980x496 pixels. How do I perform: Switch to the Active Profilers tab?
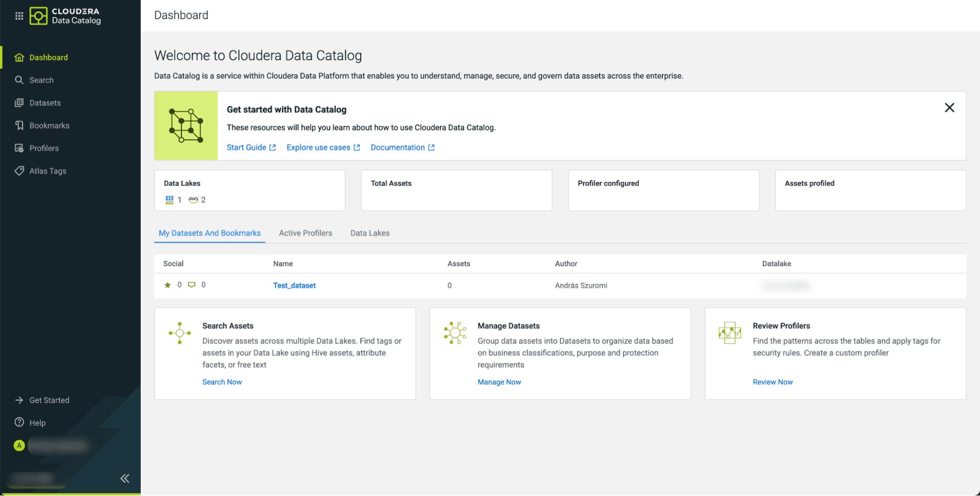305,233
